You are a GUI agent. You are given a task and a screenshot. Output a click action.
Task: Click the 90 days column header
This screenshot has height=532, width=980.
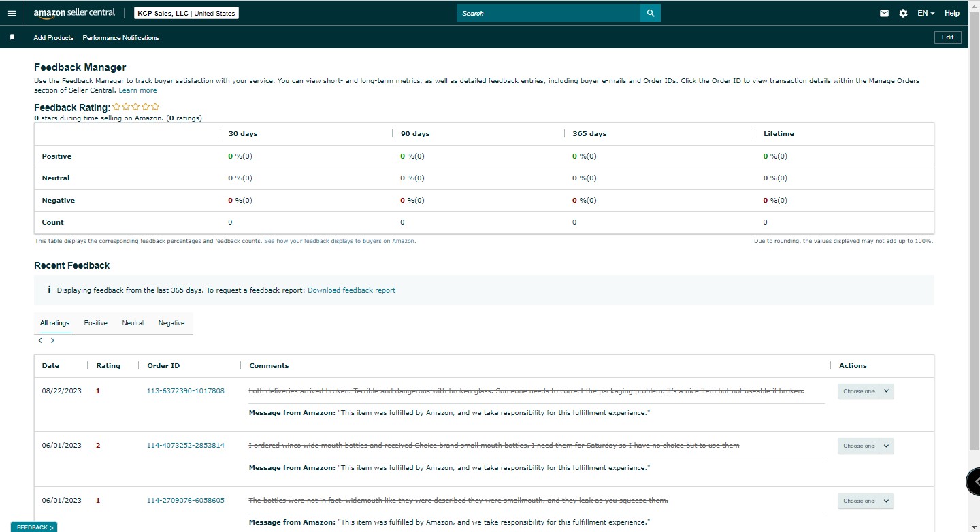tap(415, 134)
